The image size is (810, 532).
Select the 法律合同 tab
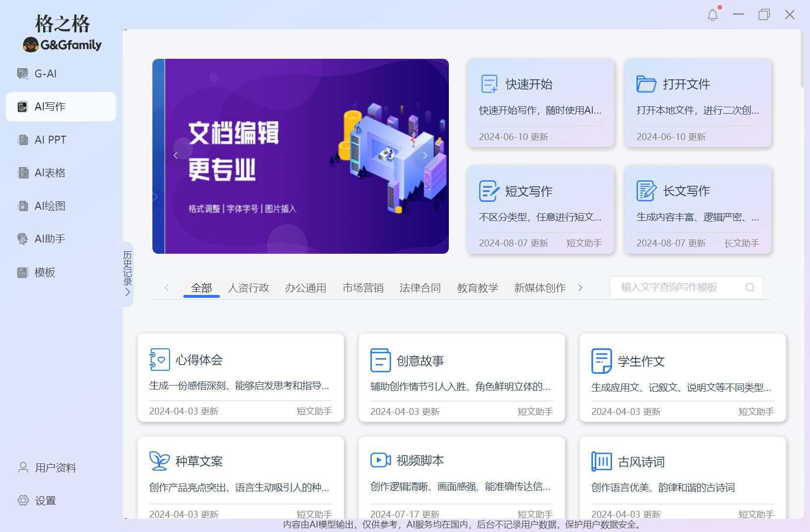point(420,288)
